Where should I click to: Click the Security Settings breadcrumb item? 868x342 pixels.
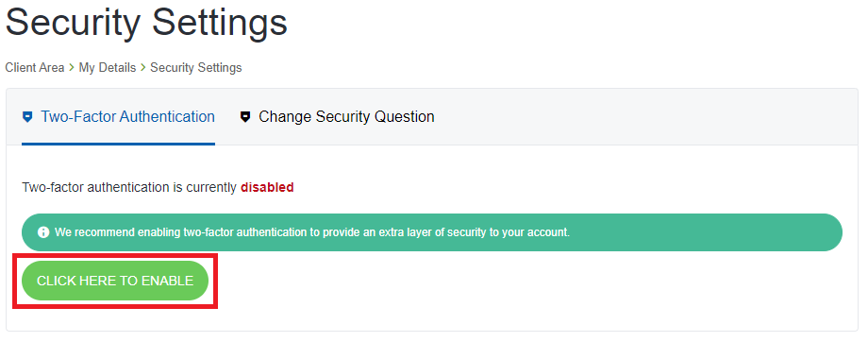[x=196, y=68]
